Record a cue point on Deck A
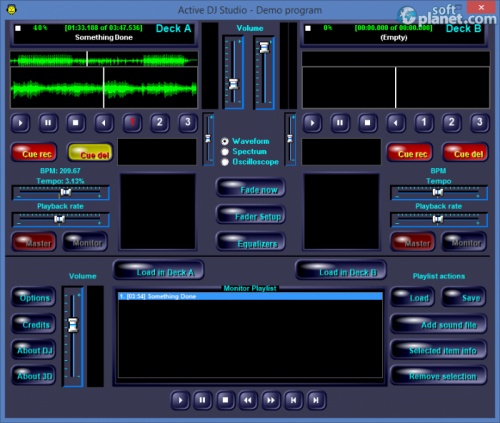Viewport: 500px width, 423px height. point(34,152)
